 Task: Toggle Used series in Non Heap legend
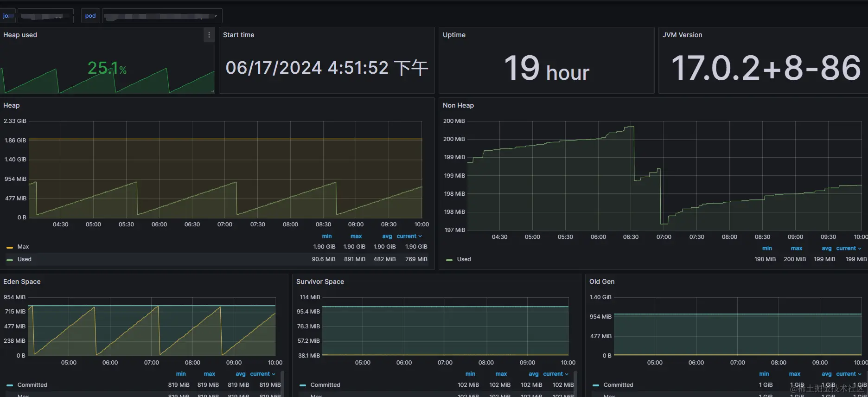[x=464, y=259]
